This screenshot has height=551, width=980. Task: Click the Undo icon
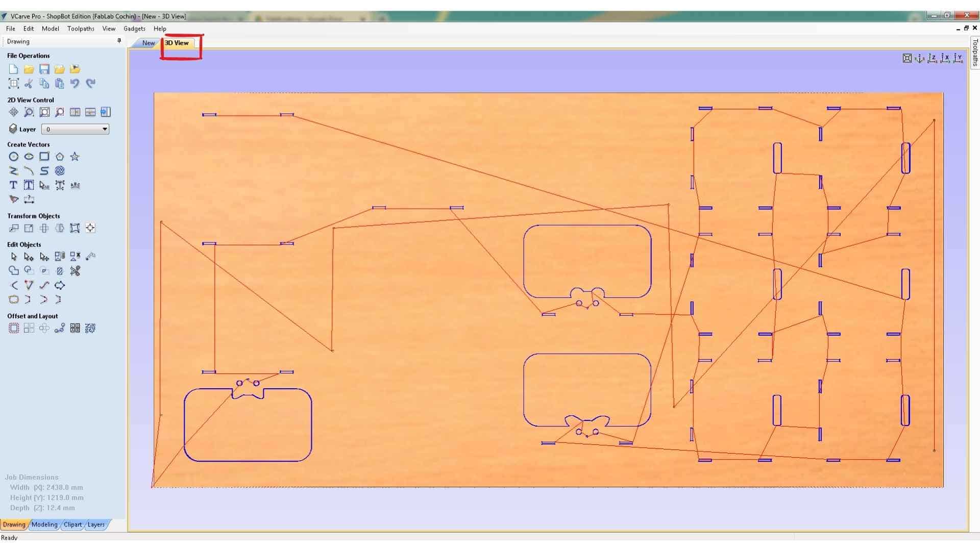(75, 83)
